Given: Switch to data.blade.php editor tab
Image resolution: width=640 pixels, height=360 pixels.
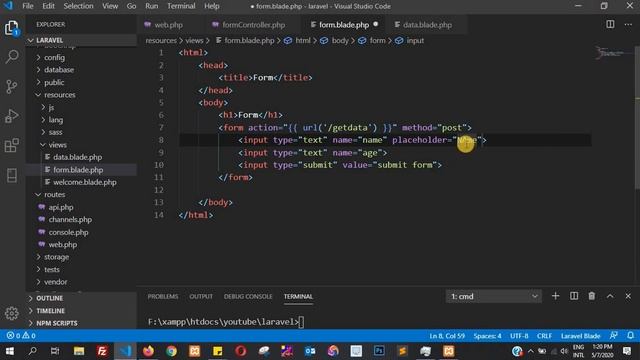Looking at the screenshot, I should (x=427, y=24).
